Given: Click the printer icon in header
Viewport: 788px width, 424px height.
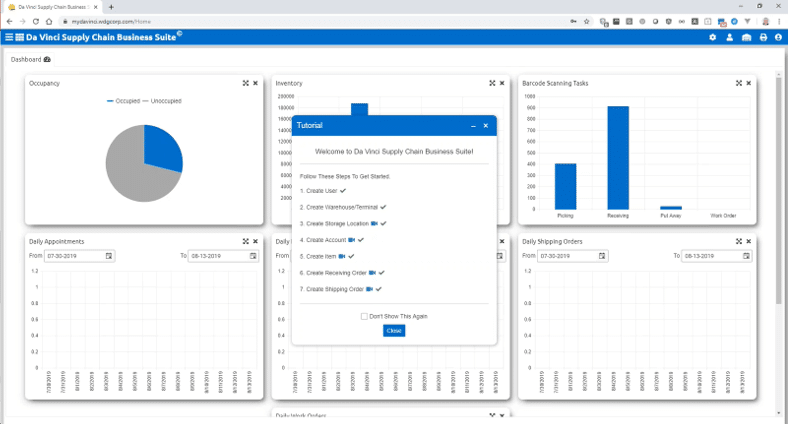Looking at the screenshot, I should [763, 37].
